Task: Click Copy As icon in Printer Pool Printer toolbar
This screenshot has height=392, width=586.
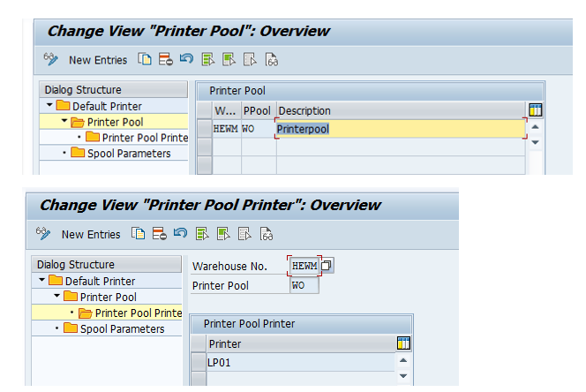Action: click(138, 233)
